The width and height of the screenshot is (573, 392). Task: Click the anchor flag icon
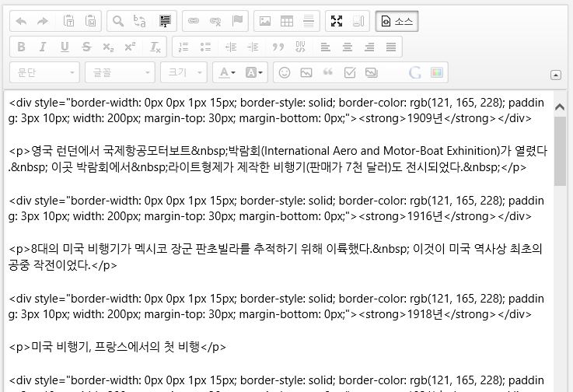[x=237, y=21]
